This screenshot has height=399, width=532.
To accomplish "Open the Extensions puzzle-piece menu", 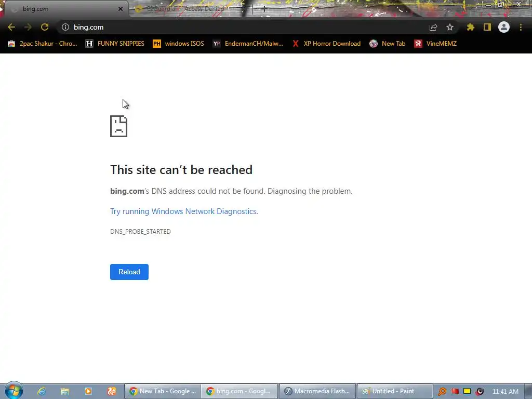I will [x=470, y=27].
